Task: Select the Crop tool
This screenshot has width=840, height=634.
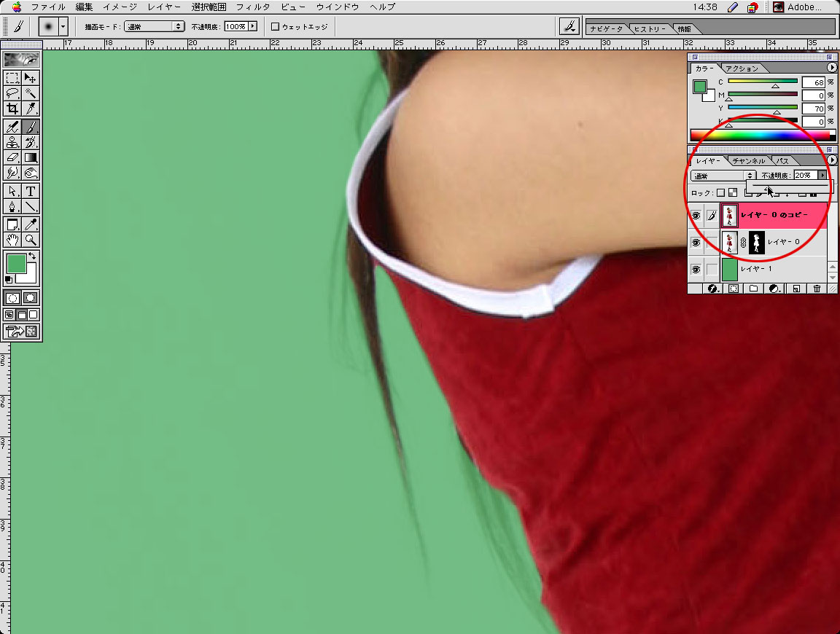Action: 12,109
